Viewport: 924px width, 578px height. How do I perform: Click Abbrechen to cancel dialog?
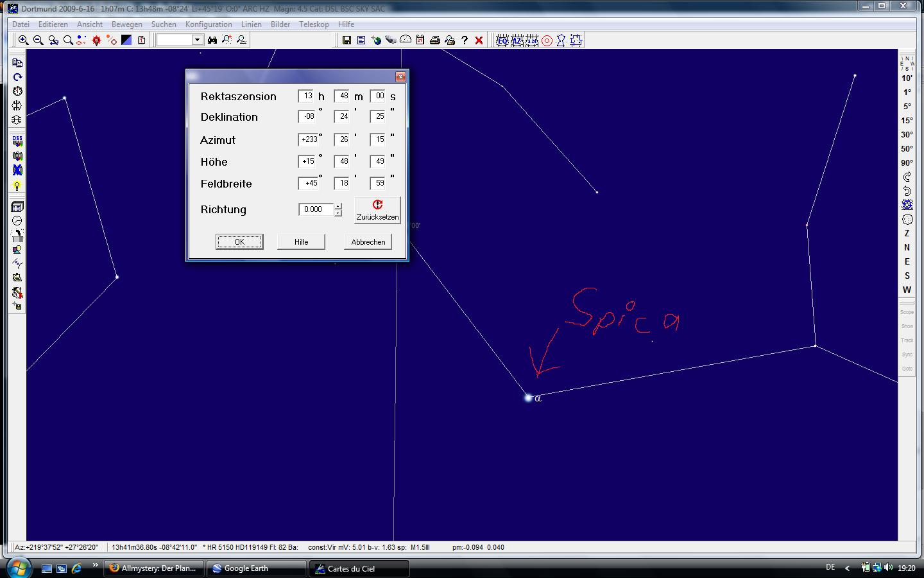(x=368, y=241)
